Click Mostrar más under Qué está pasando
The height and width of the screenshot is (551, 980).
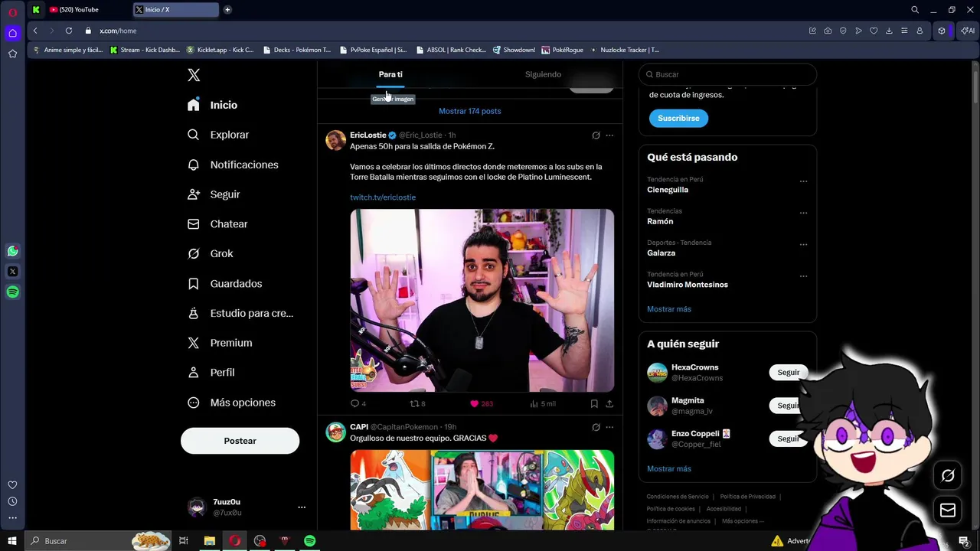[x=669, y=309]
